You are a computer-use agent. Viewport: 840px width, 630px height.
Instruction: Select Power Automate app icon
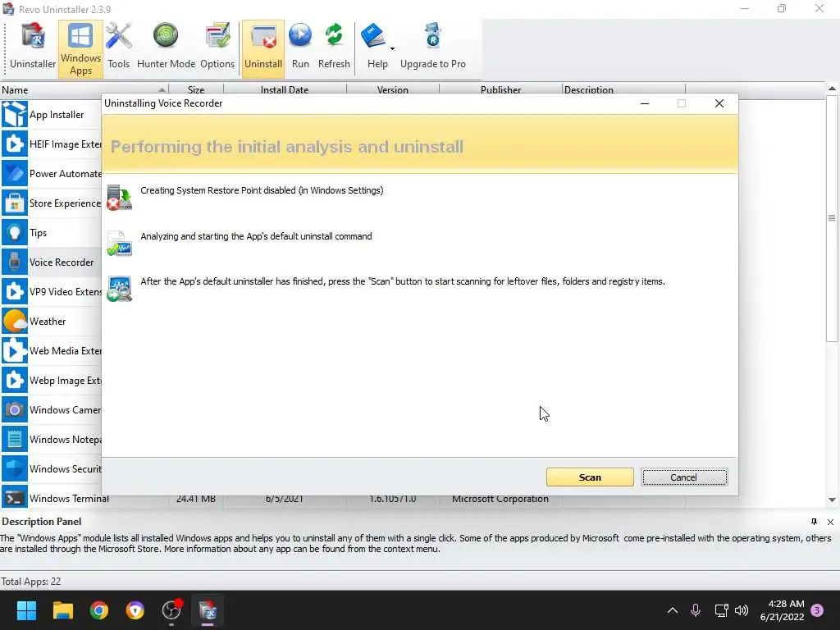15,174
